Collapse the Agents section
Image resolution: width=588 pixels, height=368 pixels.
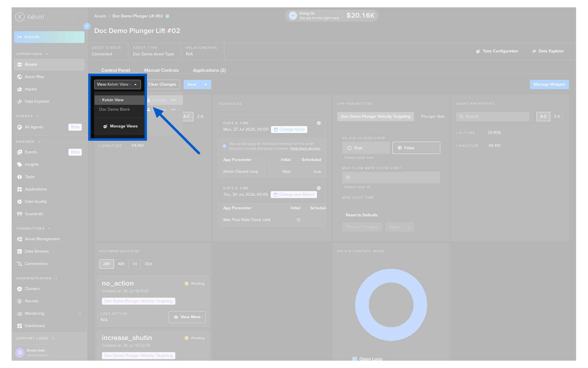coord(37,116)
